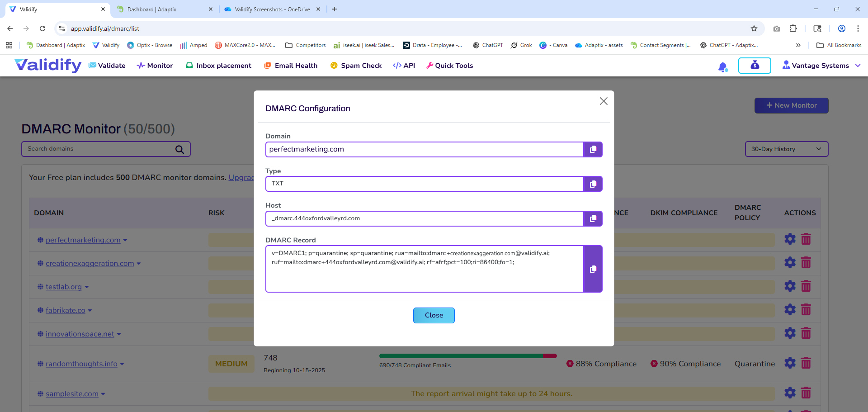Copy the Host field value

pyautogui.click(x=593, y=219)
